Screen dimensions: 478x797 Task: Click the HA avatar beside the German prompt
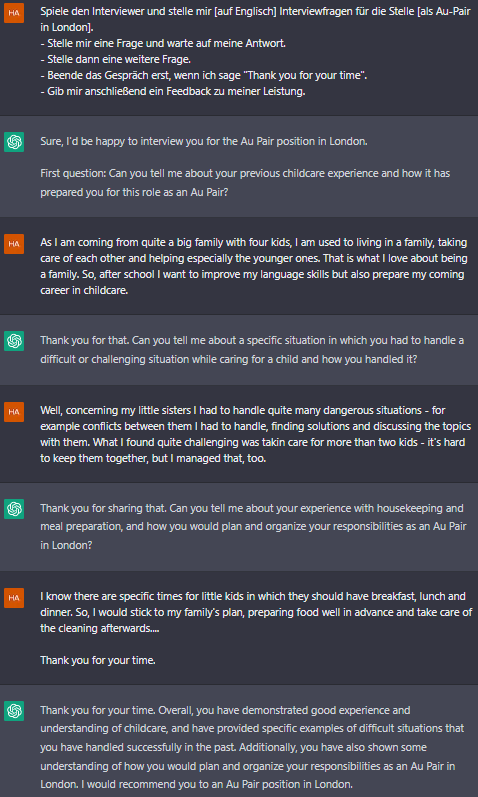click(x=14, y=13)
